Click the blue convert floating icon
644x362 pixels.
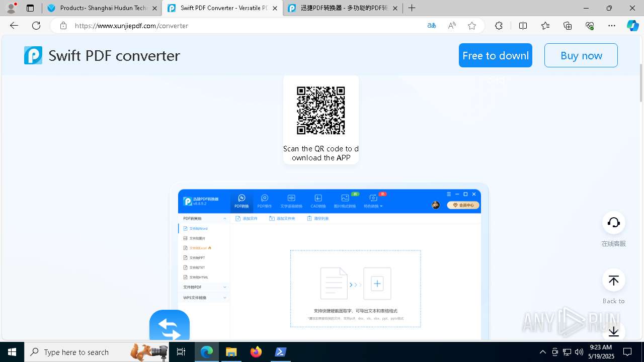[170, 325]
